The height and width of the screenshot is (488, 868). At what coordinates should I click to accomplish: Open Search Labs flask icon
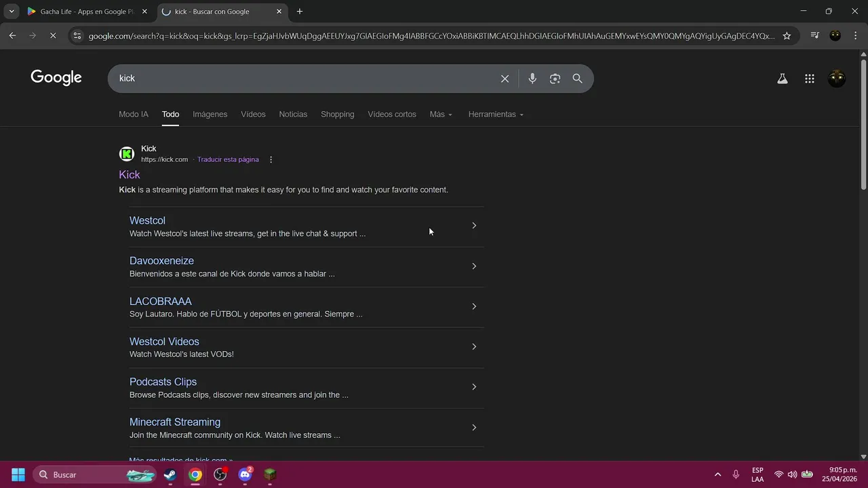tap(782, 79)
